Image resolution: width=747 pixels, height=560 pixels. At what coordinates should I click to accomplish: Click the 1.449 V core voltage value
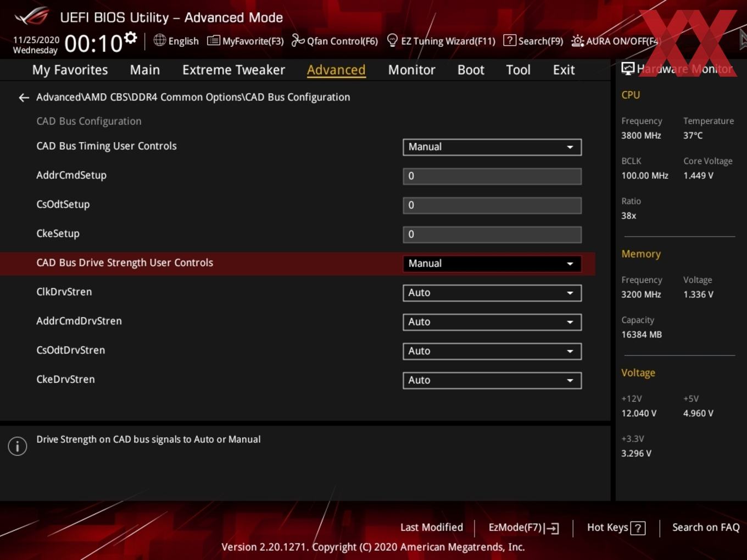click(698, 175)
